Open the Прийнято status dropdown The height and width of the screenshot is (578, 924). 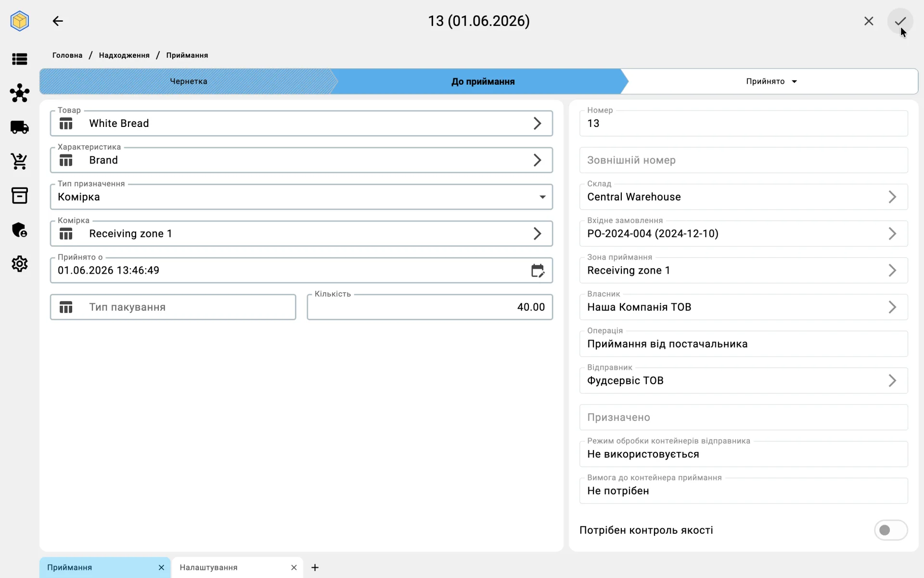pyautogui.click(x=772, y=82)
